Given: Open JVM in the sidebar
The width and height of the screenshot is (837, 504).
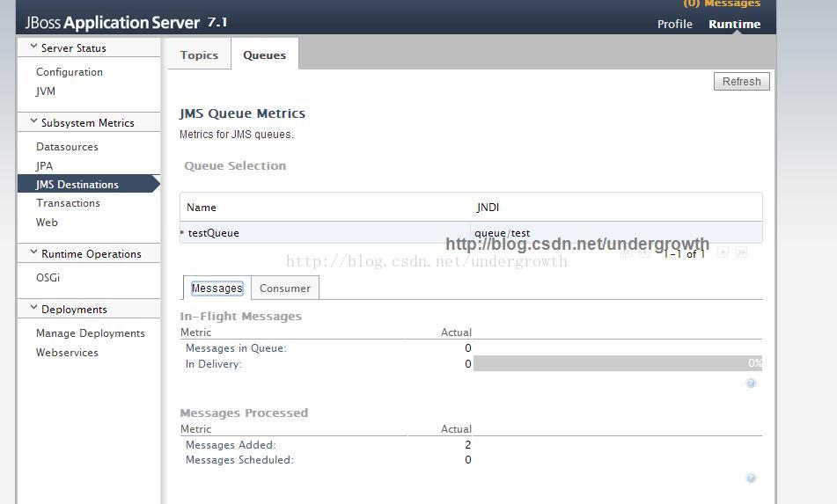Looking at the screenshot, I should 46,91.
